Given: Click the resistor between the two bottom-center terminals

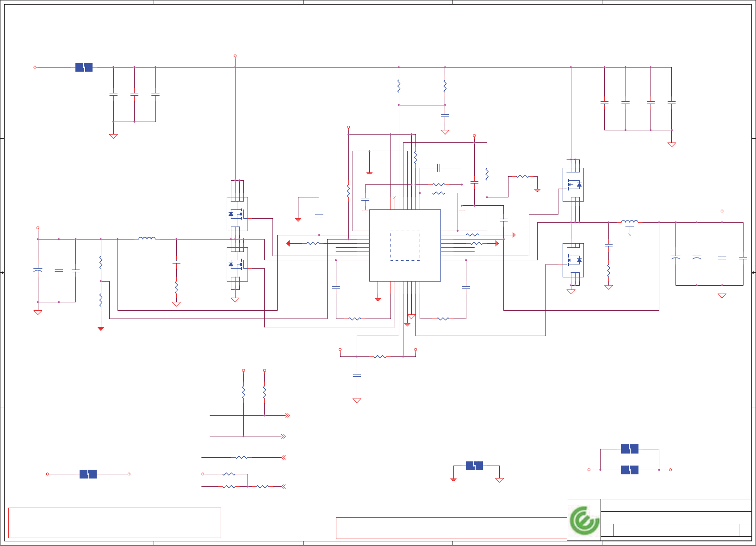Looking at the screenshot, I should (x=380, y=356).
